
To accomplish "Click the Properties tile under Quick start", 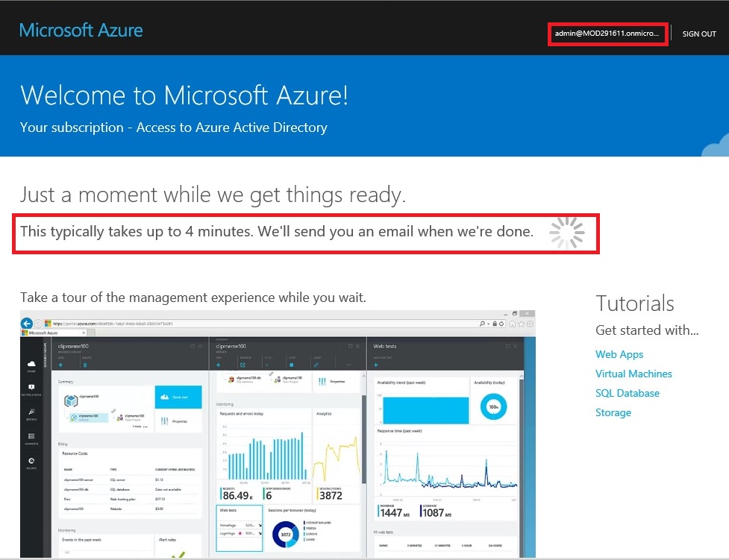I will coord(178,421).
